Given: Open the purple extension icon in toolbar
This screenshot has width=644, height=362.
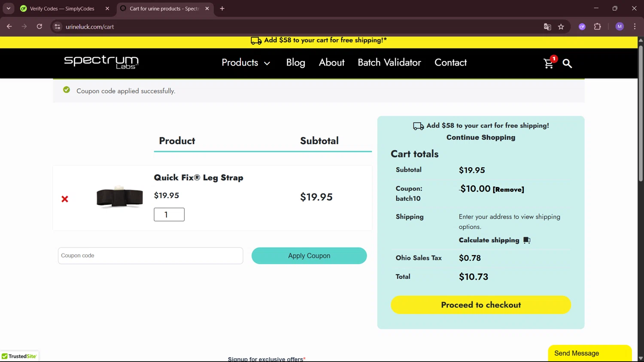Looking at the screenshot, I should coord(582,27).
